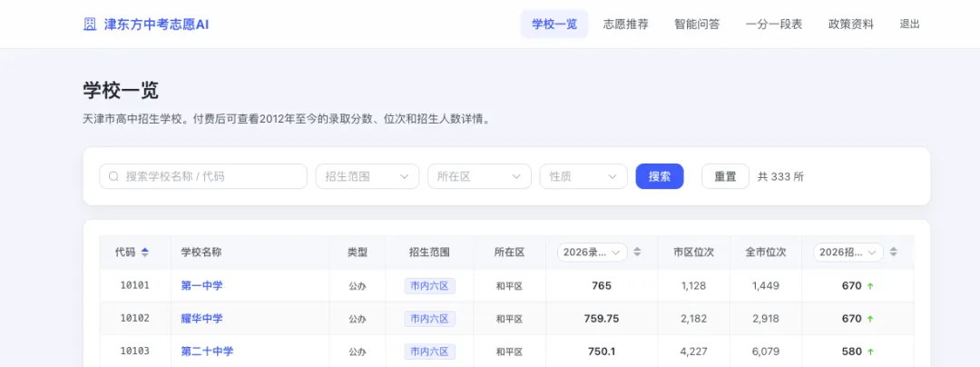
Task: Open the 政策资料 nav tab
Action: [x=851, y=25]
